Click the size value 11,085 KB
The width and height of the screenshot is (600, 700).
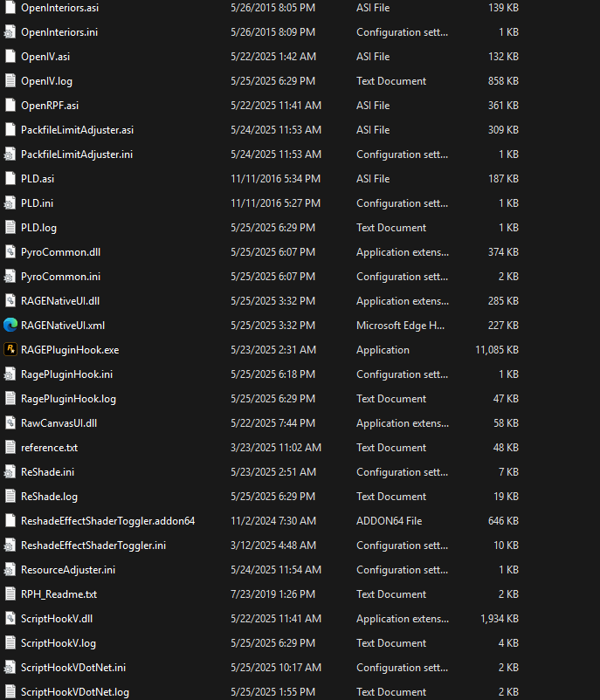pos(497,350)
